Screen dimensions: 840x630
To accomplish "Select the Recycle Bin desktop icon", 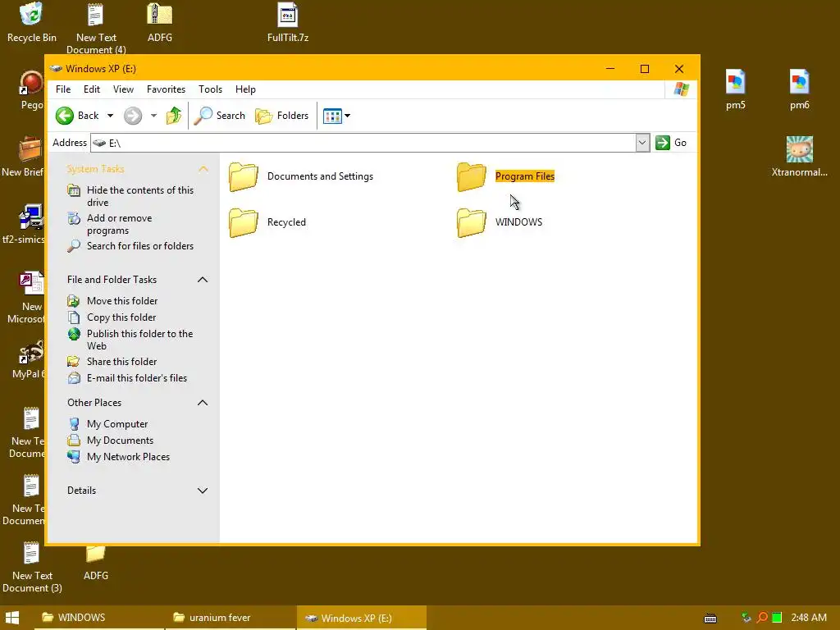I will point(32,22).
